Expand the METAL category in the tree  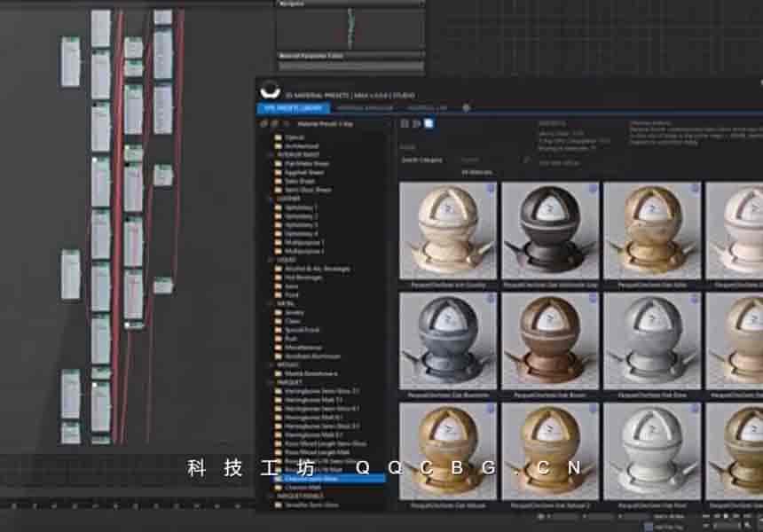coord(270,303)
